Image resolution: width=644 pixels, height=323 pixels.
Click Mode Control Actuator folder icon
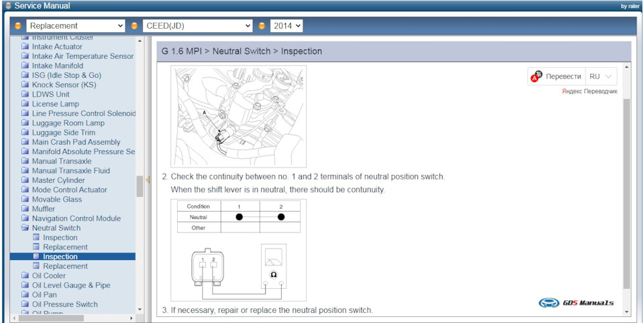click(25, 190)
